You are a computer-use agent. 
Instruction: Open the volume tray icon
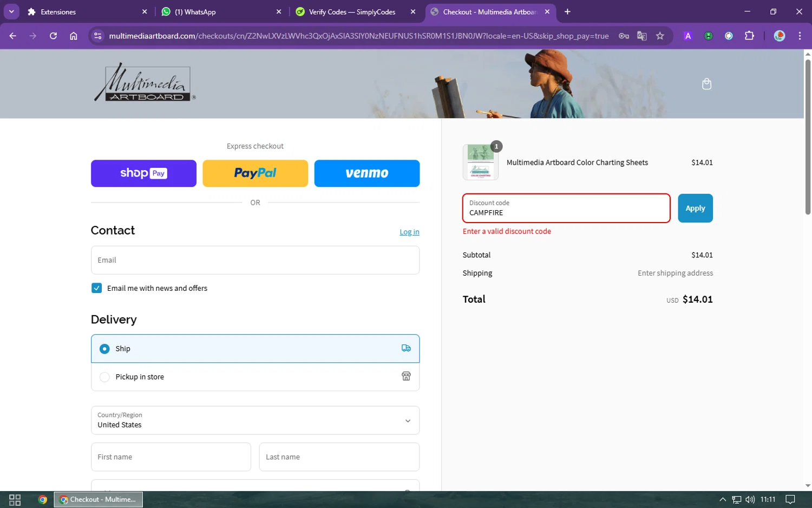tap(750, 499)
